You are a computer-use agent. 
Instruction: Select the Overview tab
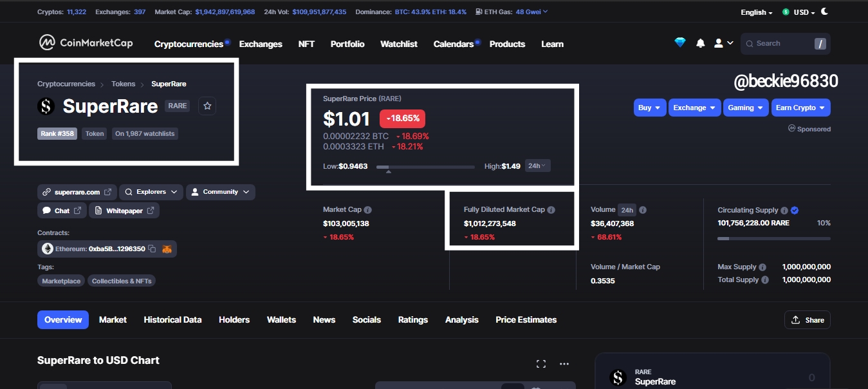coord(63,319)
